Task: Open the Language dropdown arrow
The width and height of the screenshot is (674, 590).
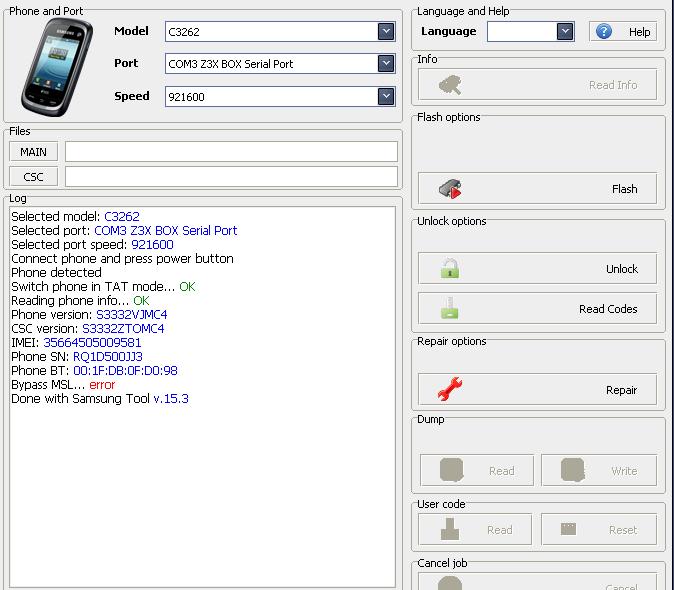Action: tap(565, 31)
